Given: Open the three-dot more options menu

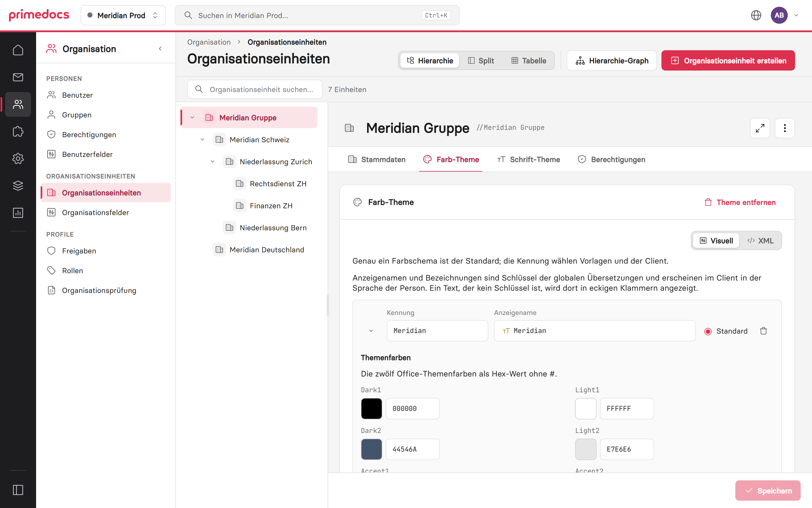Looking at the screenshot, I should (785, 128).
